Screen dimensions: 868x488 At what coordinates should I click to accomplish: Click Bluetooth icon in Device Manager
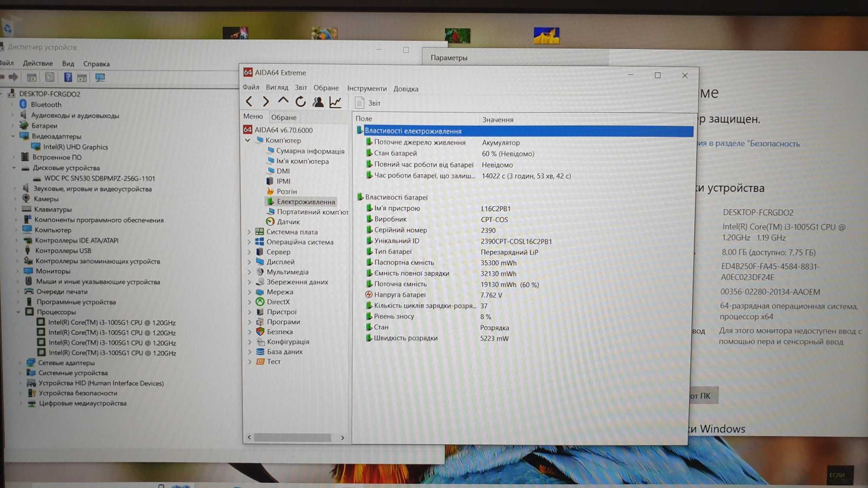(23, 104)
